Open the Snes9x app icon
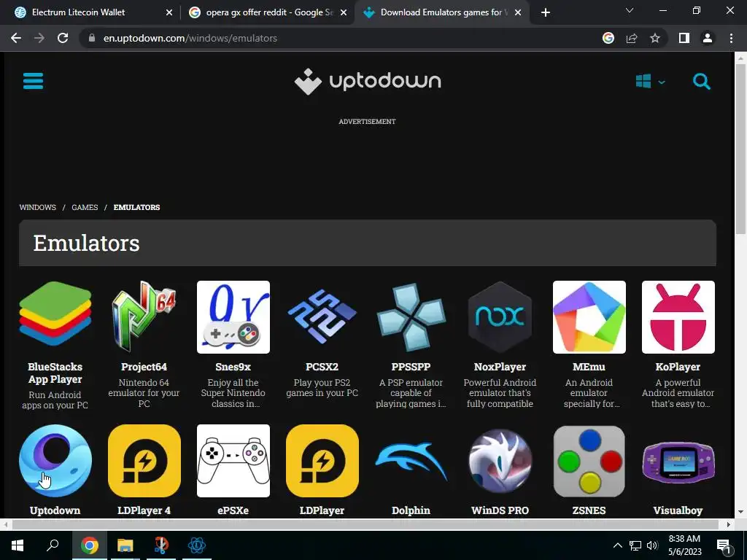Viewport: 747px width, 560px height. pos(233,317)
